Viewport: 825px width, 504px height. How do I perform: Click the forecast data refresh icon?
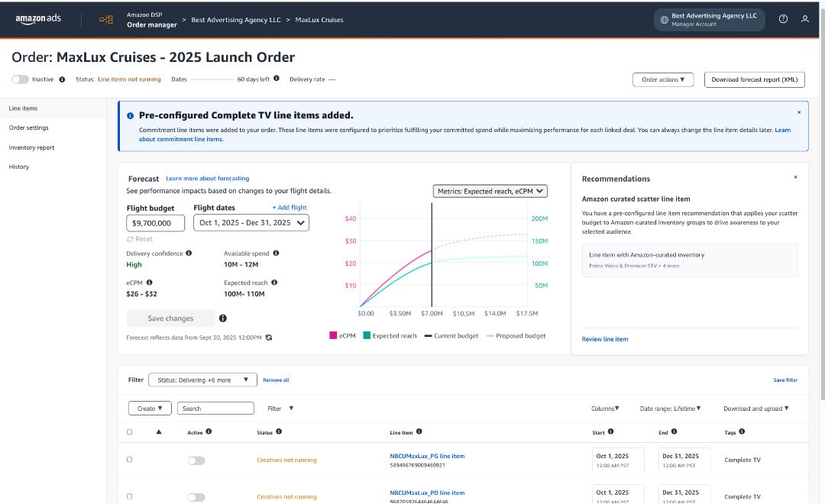[x=268, y=338]
